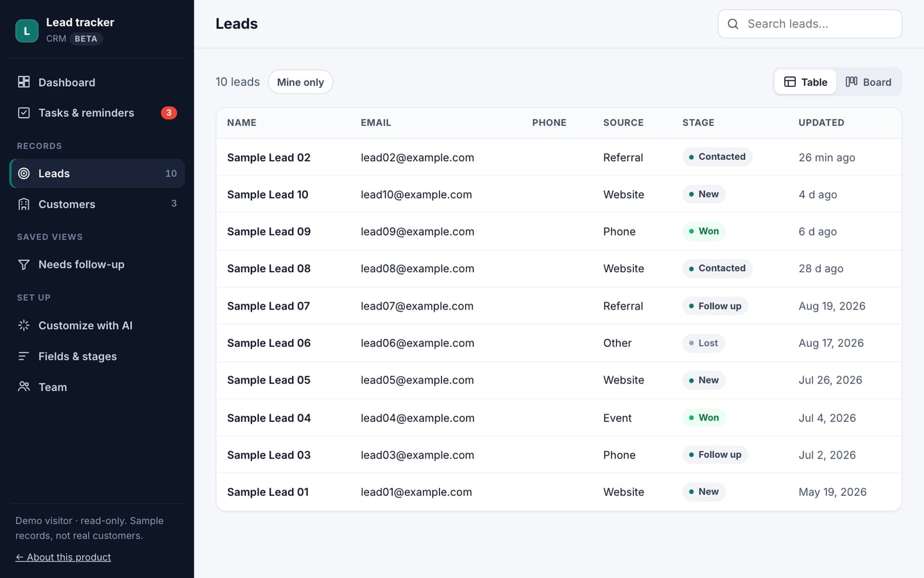Click the Leads target icon in sidebar
This screenshot has height=578, width=924.
pos(24,173)
